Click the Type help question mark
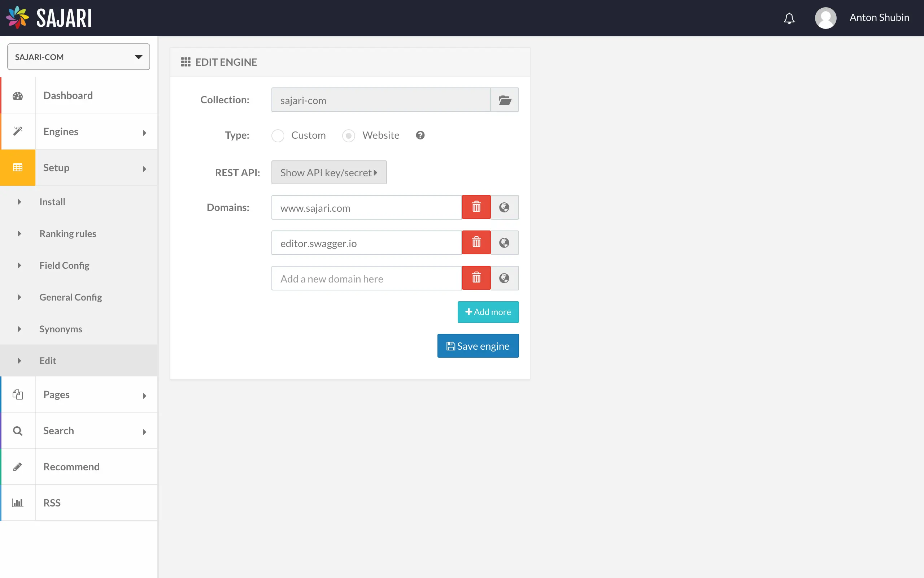924x578 pixels. (420, 135)
